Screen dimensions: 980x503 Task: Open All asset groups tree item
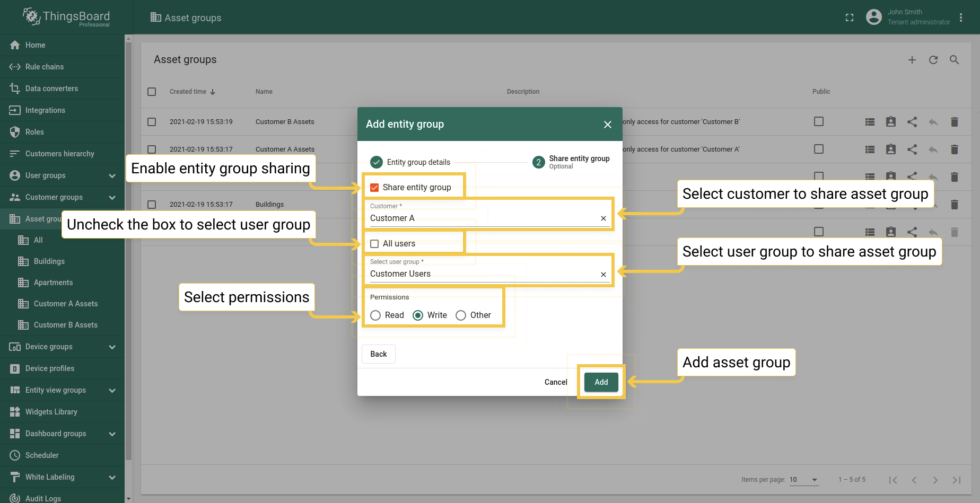point(62,240)
